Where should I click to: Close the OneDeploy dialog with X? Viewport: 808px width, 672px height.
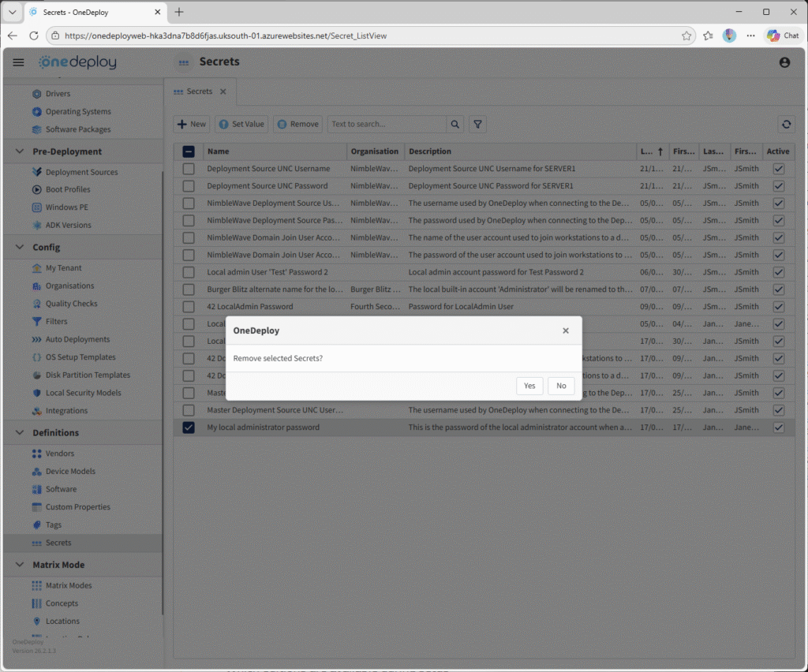pyautogui.click(x=565, y=330)
